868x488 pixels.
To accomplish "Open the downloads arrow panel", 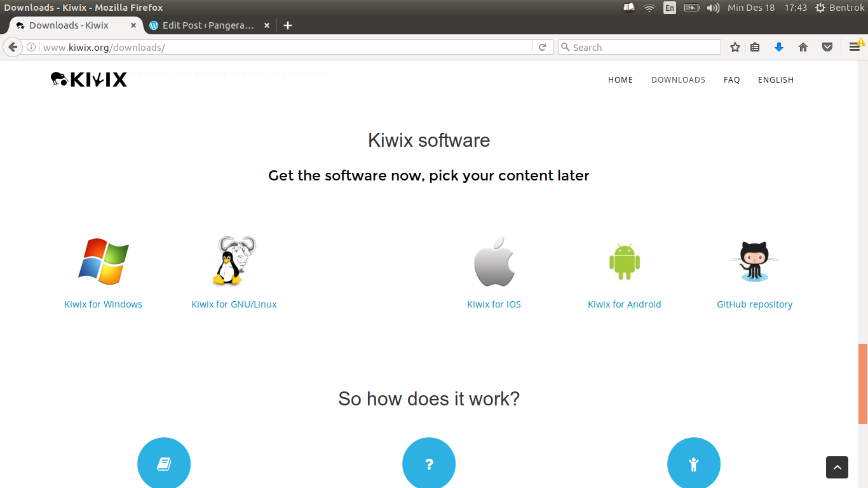I will [x=779, y=47].
